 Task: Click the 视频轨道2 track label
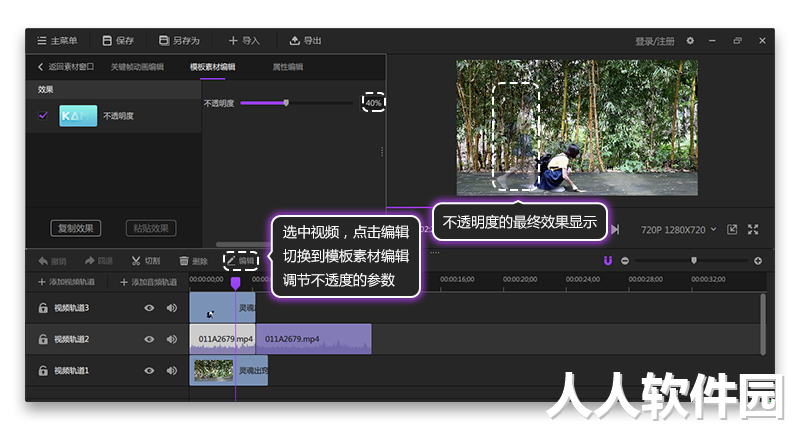[x=71, y=339]
